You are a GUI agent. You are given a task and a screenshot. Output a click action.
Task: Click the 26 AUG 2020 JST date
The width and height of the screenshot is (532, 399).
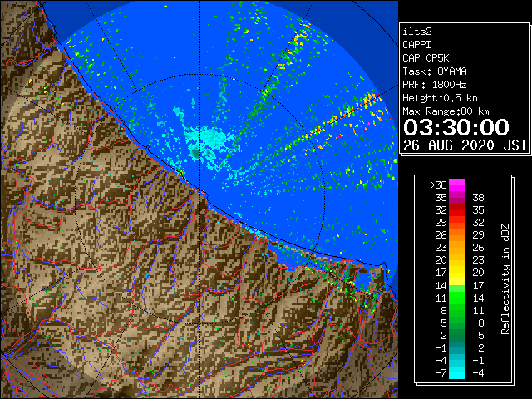[x=465, y=145]
